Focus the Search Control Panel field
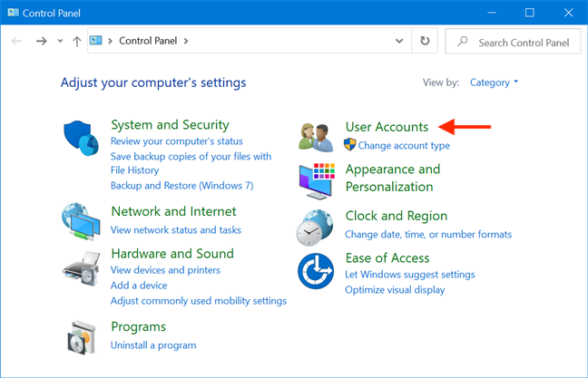588x378 pixels. click(x=513, y=41)
